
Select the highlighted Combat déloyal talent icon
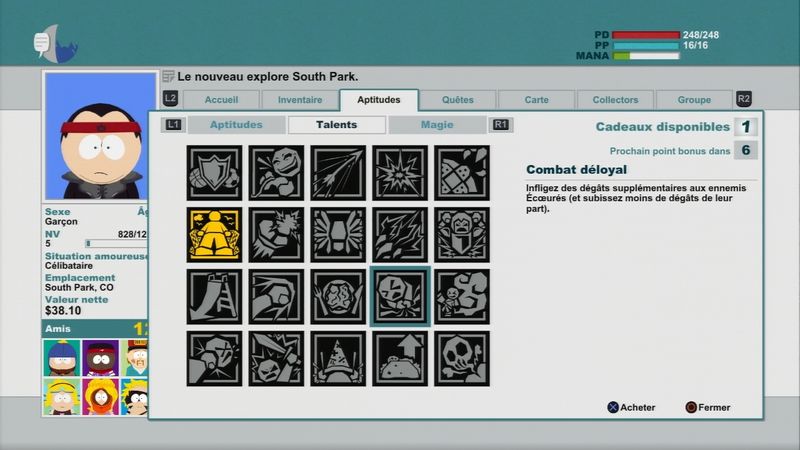(400, 296)
